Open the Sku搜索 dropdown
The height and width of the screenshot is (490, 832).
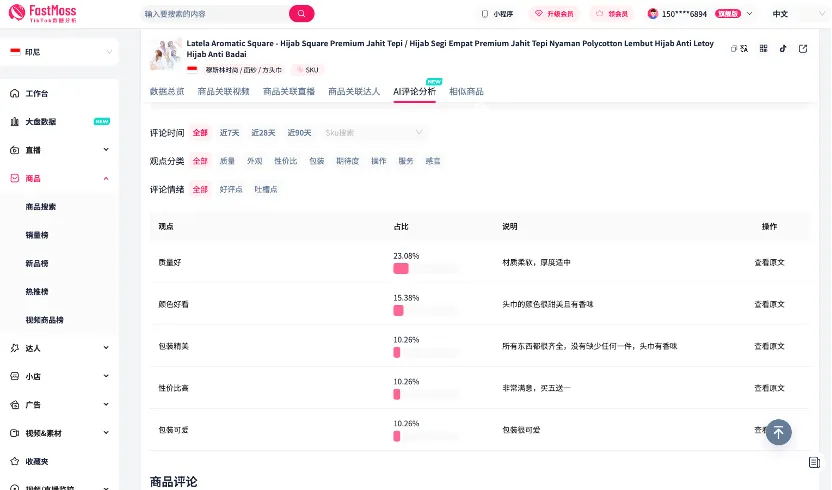(x=374, y=132)
